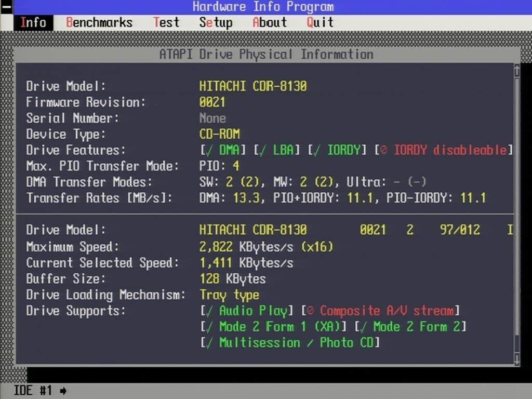This screenshot has height=399, width=532.
Task: Click the vertical scrollbar track
Action: [x=517, y=215]
